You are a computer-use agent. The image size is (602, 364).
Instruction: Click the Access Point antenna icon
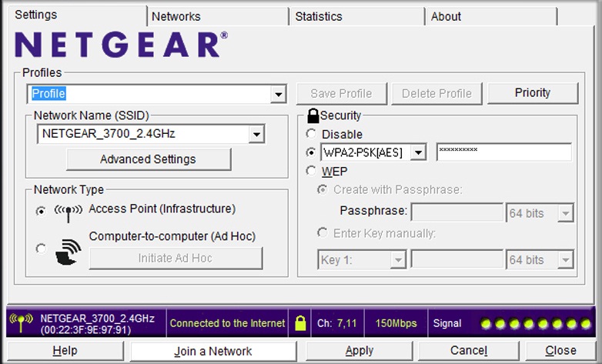(x=69, y=212)
